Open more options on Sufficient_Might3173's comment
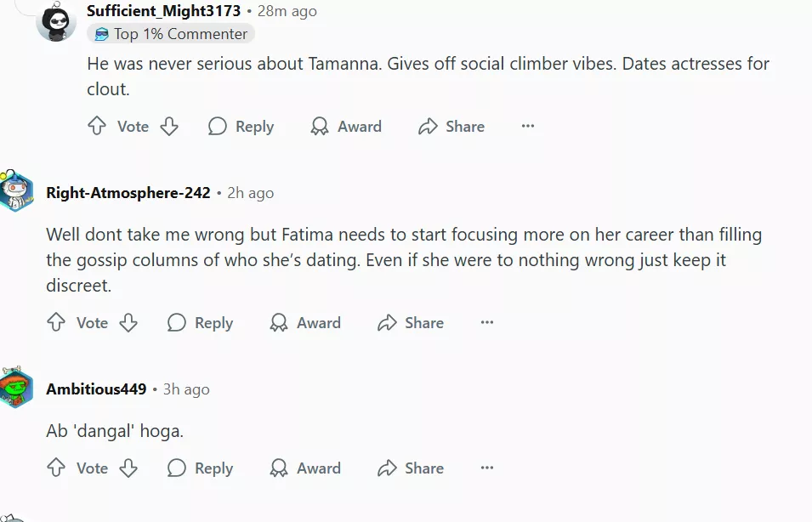This screenshot has height=522, width=812. 528,127
